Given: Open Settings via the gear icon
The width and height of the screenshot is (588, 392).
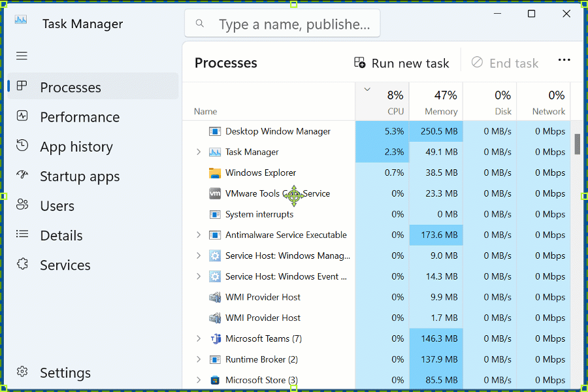Looking at the screenshot, I should coord(22,372).
